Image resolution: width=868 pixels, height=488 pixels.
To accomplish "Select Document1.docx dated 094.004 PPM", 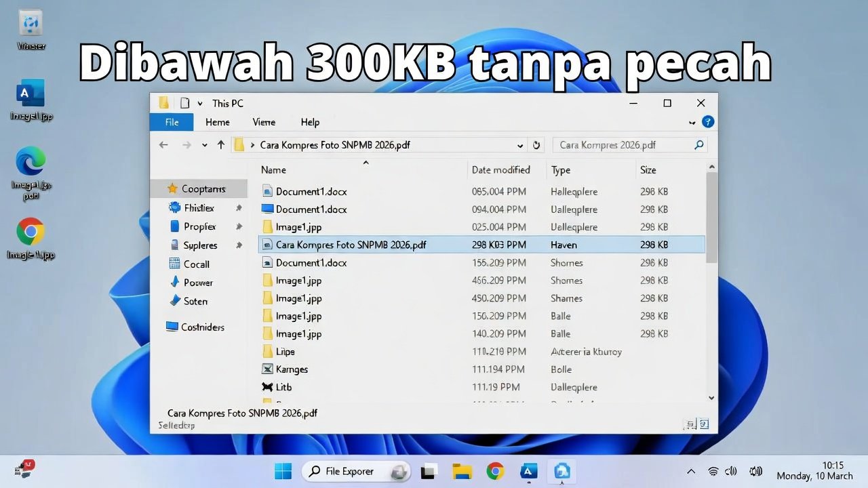I will 482,209.
